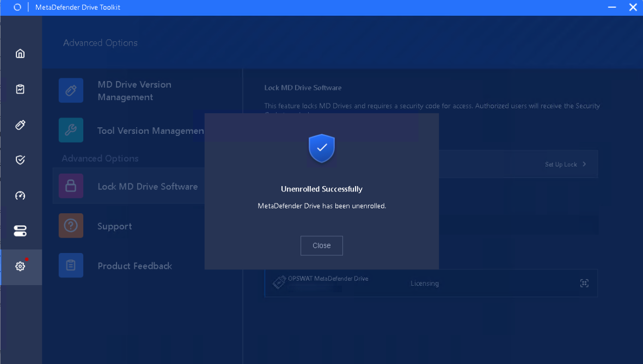Click the Licensing label

coord(425,283)
